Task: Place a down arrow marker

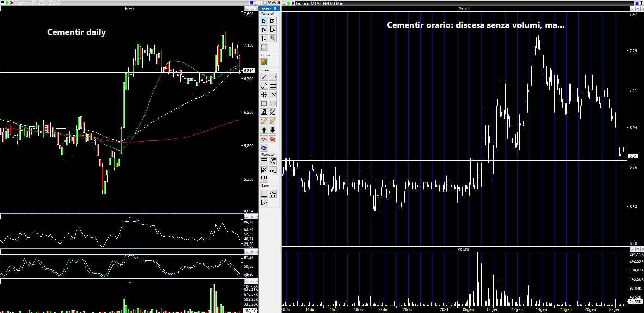Action: pos(273,130)
